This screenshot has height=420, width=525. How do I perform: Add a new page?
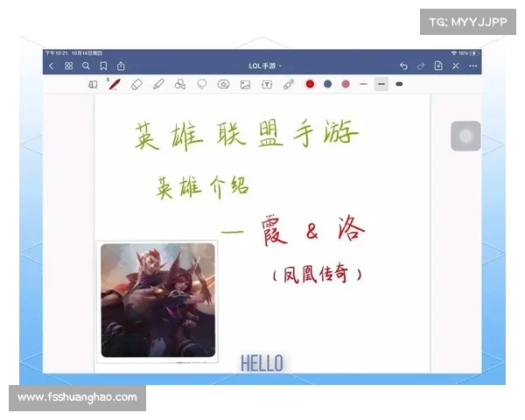[x=438, y=66]
